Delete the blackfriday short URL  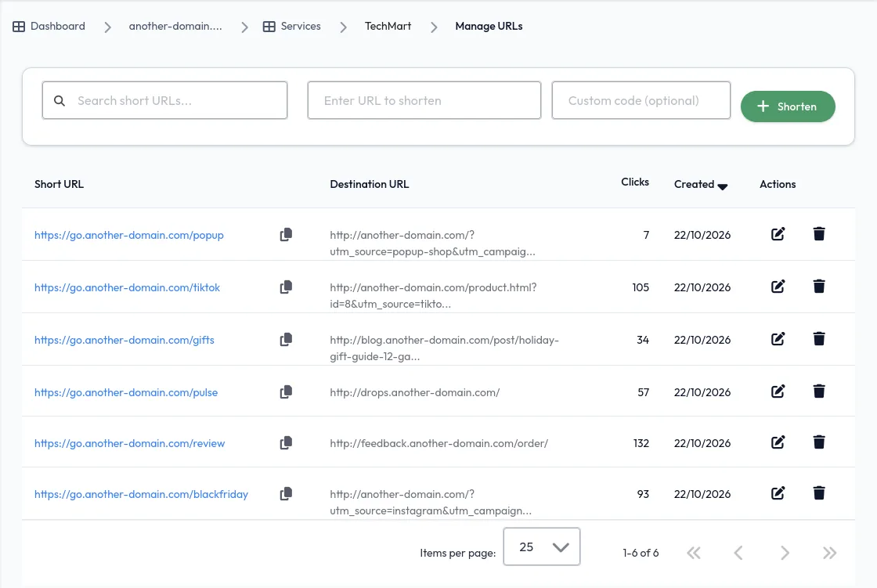point(819,493)
